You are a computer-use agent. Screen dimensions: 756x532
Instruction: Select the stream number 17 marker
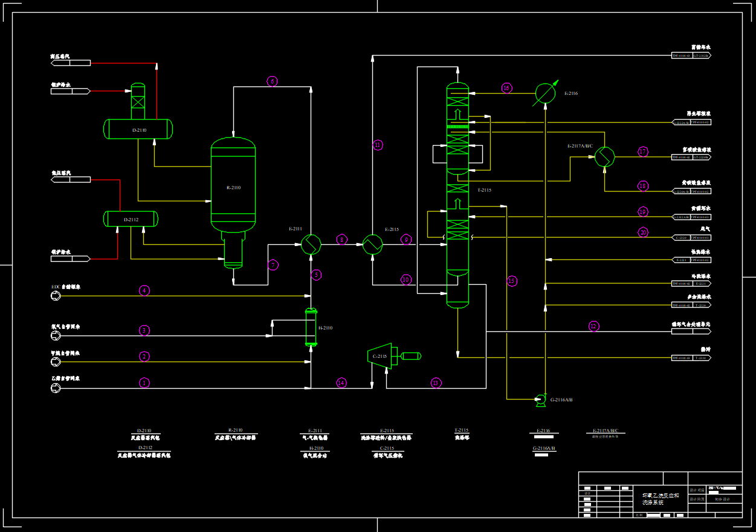(642, 152)
